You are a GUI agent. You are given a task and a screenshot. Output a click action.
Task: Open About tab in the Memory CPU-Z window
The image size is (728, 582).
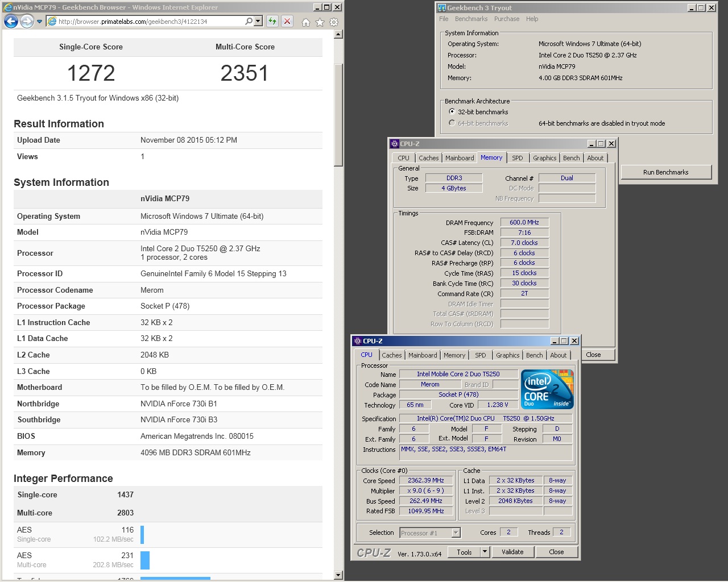595,158
